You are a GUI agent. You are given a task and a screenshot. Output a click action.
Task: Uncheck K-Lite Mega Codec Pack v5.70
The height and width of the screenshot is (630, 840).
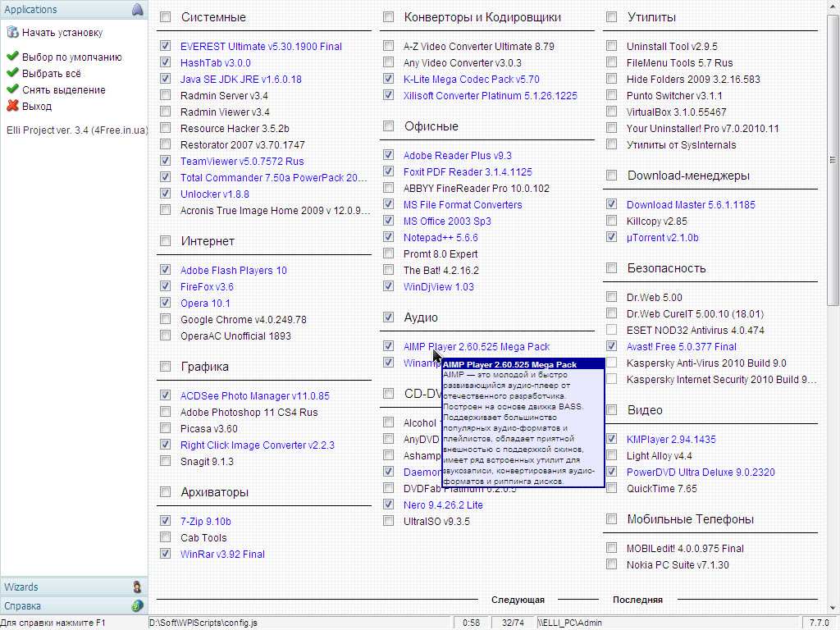(x=388, y=79)
